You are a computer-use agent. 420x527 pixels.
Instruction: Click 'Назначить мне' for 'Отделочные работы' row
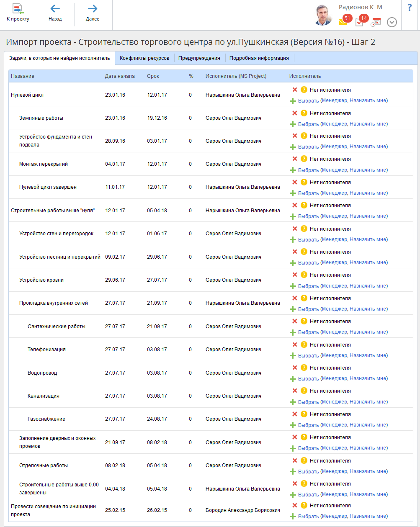tap(368, 471)
